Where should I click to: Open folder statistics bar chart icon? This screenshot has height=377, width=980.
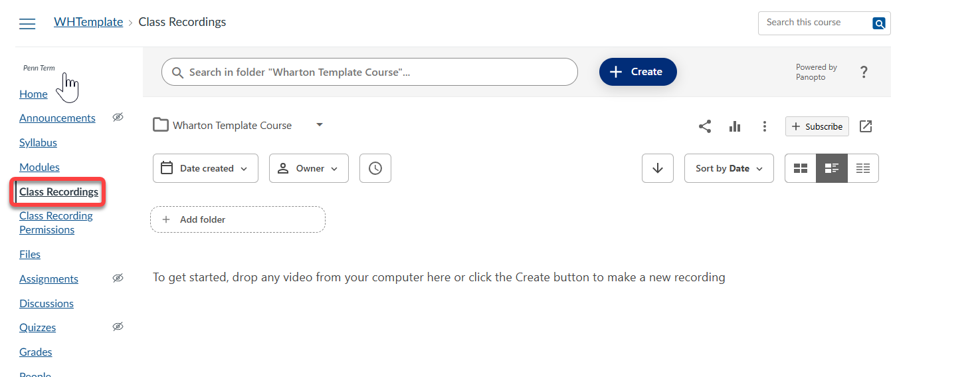[x=735, y=126]
